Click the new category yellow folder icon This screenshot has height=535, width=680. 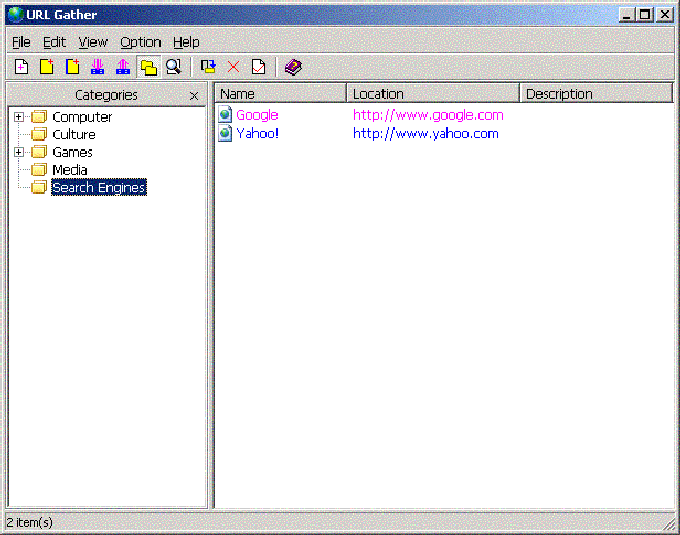47,67
